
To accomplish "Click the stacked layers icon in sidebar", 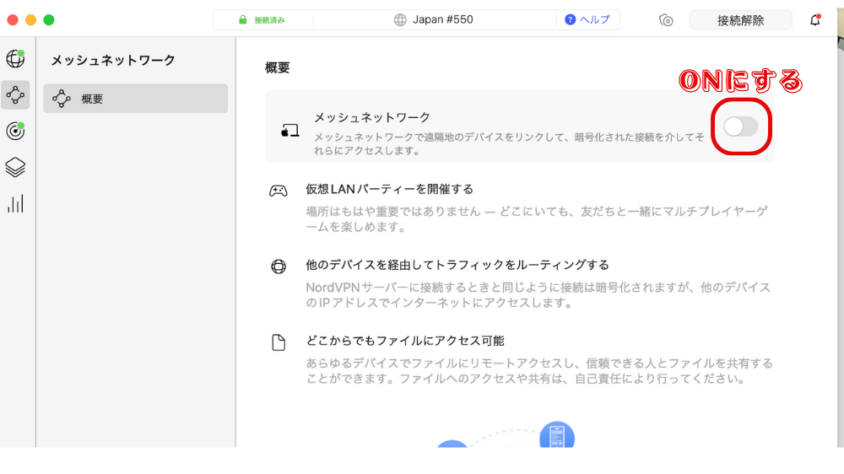I will [16, 167].
